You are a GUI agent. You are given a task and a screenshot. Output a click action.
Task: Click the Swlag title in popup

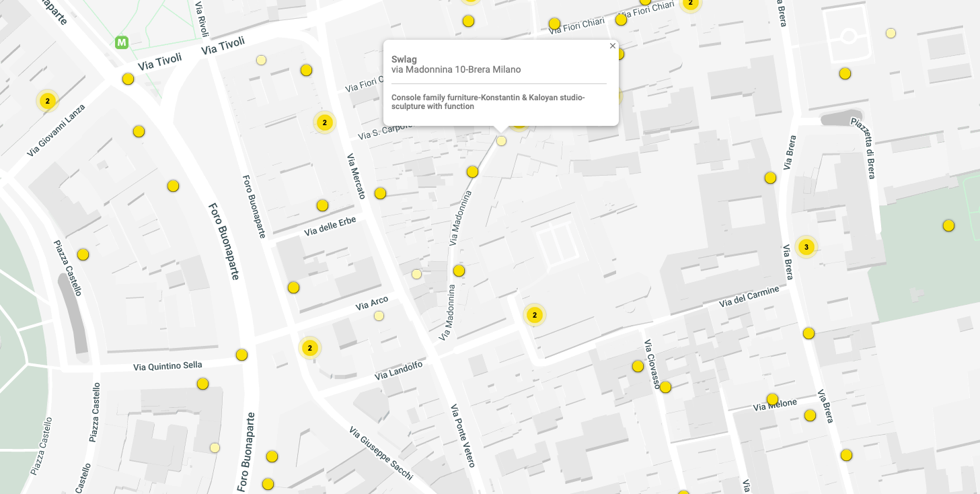coord(404,59)
